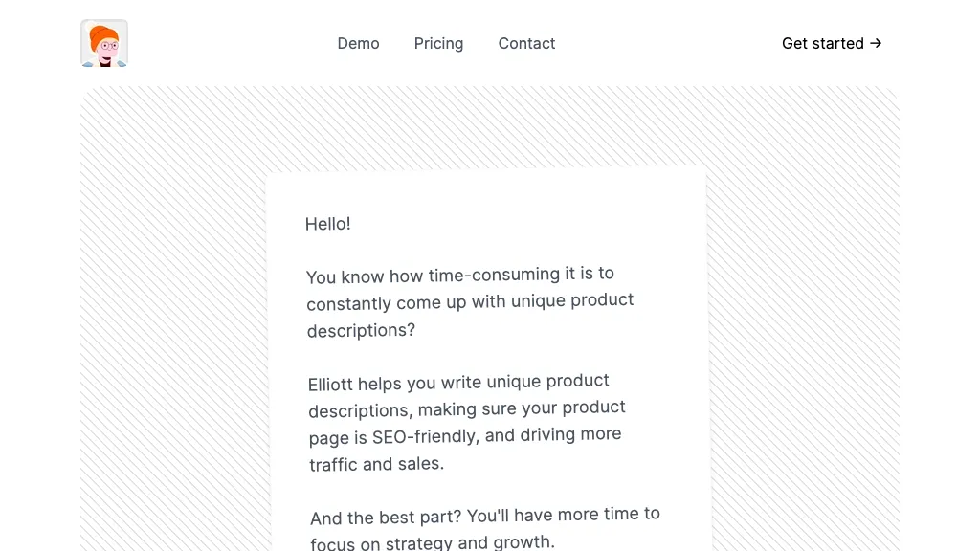
Task: Click the Pricing label in the navigation
Action: [x=438, y=43]
